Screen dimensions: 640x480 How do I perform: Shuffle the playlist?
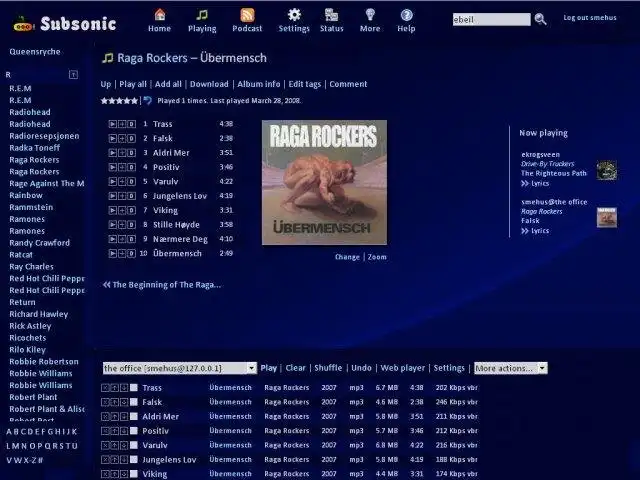(328, 368)
